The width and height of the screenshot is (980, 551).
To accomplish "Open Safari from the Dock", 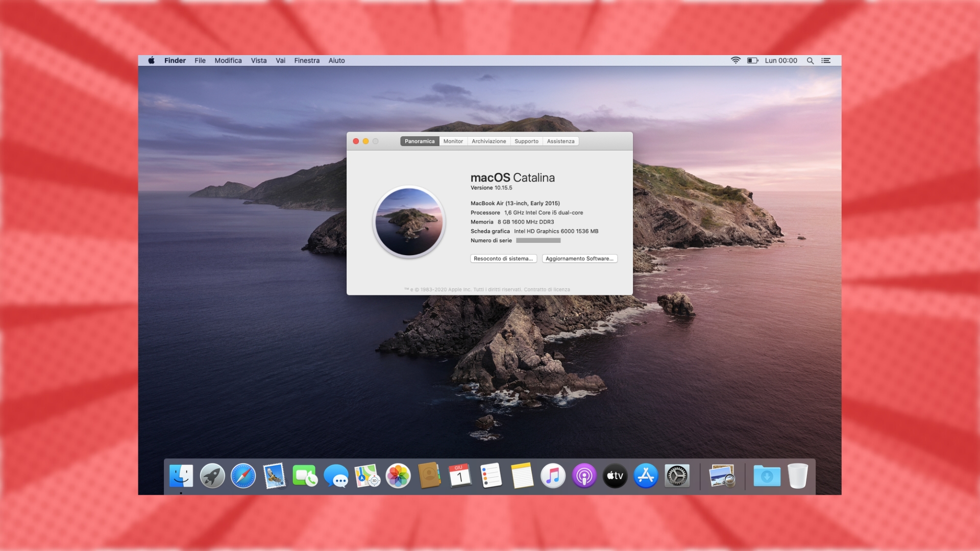I will pos(243,476).
